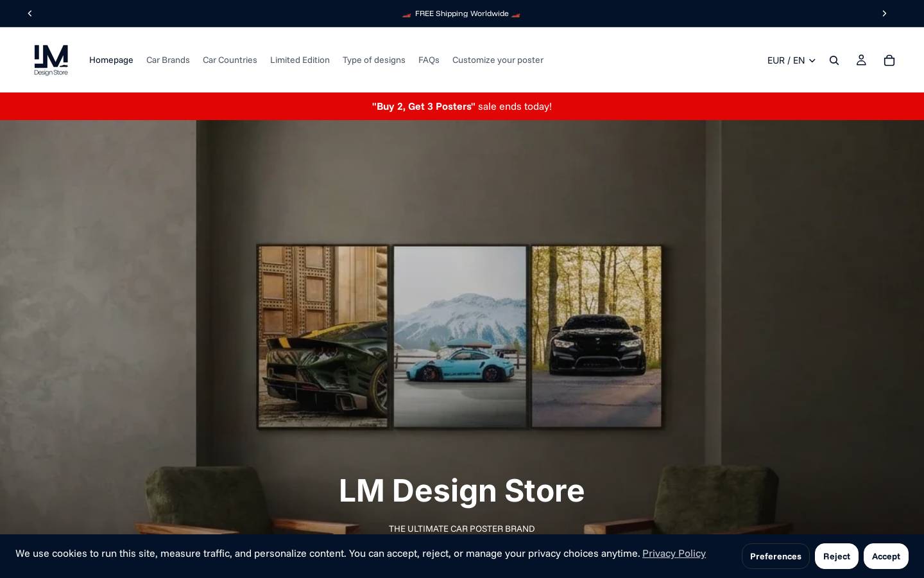Click the blue Porsche poster image

click(459, 337)
